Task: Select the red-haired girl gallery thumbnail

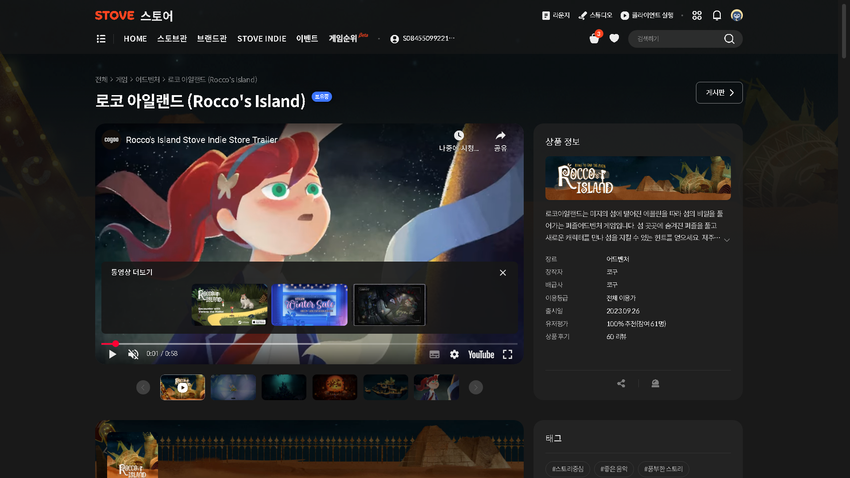Action: (x=436, y=387)
